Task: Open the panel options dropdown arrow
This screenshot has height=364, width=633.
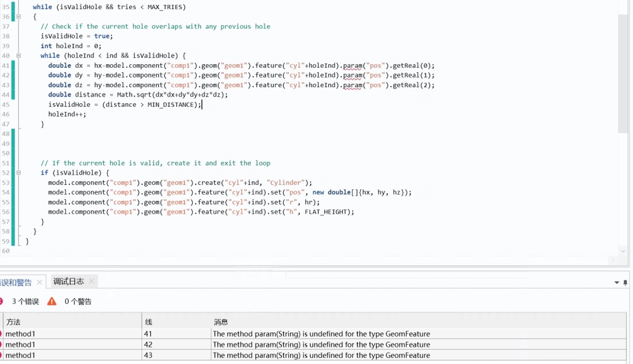Action: [x=617, y=283]
